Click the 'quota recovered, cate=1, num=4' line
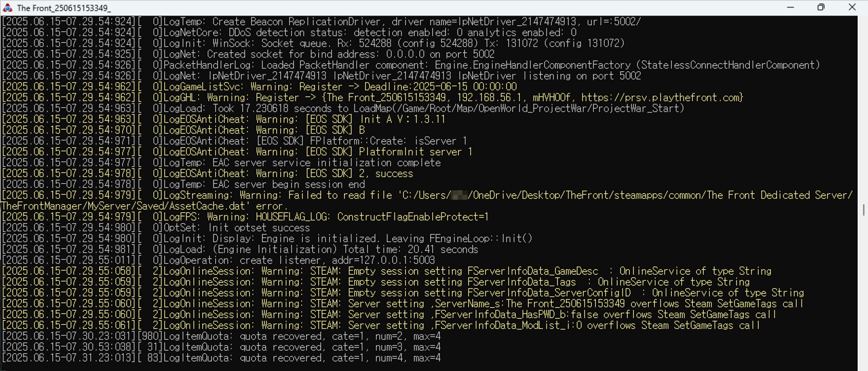The width and height of the screenshot is (868, 371). click(221, 358)
